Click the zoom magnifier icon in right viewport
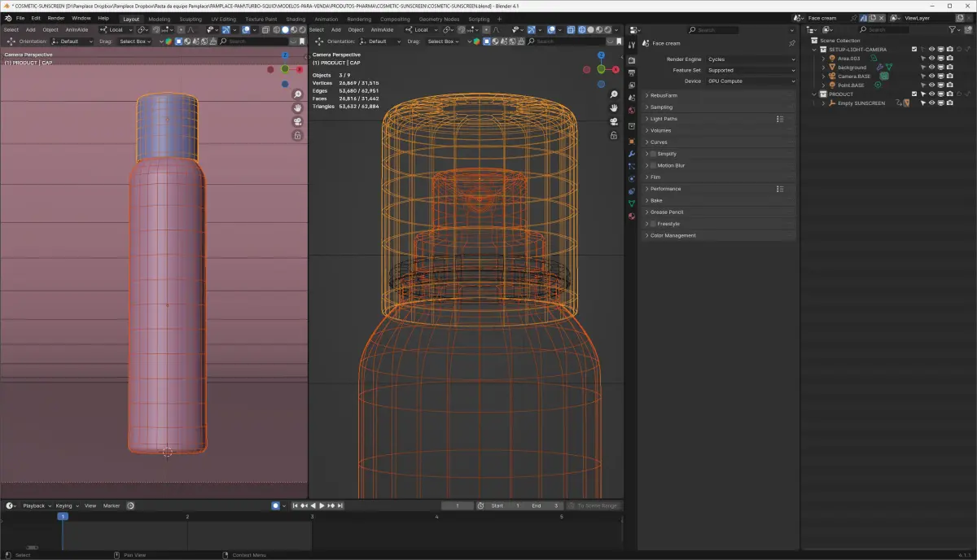The width and height of the screenshot is (977, 560). pos(614,95)
